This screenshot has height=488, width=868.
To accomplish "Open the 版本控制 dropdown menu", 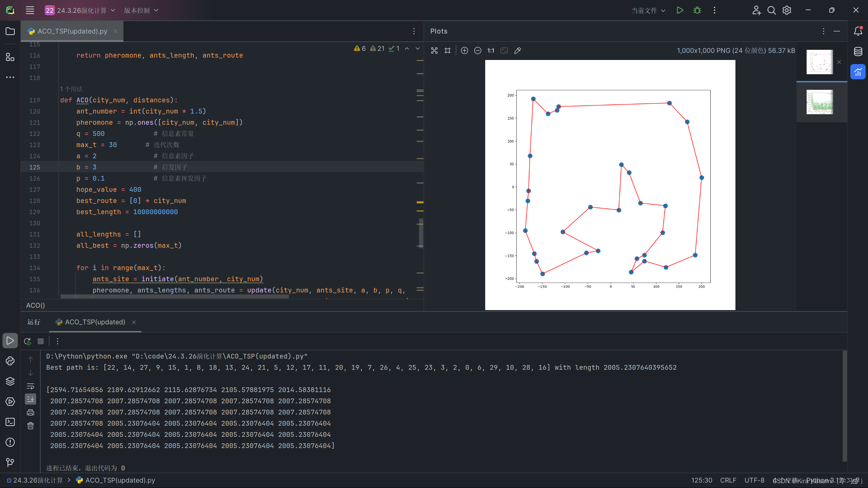I will pos(141,10).
